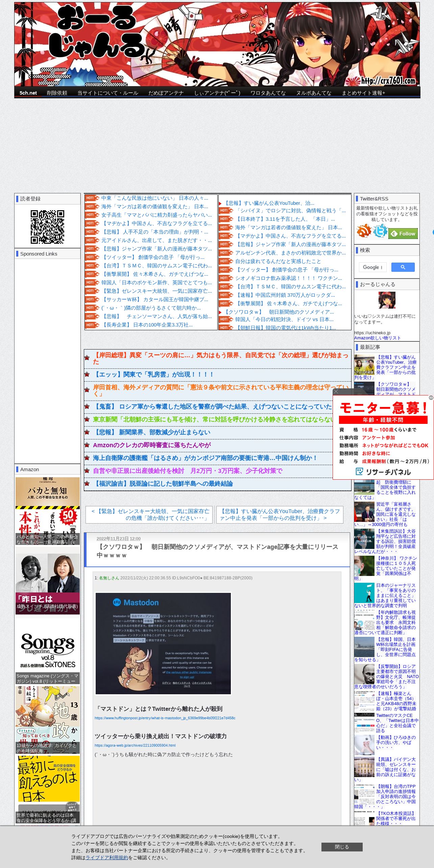Open sidebar article 【悲報】韓国、日本W杯出場禁止を計画
The width and height of the screenshot is (434, 868).
click(385, 650)
